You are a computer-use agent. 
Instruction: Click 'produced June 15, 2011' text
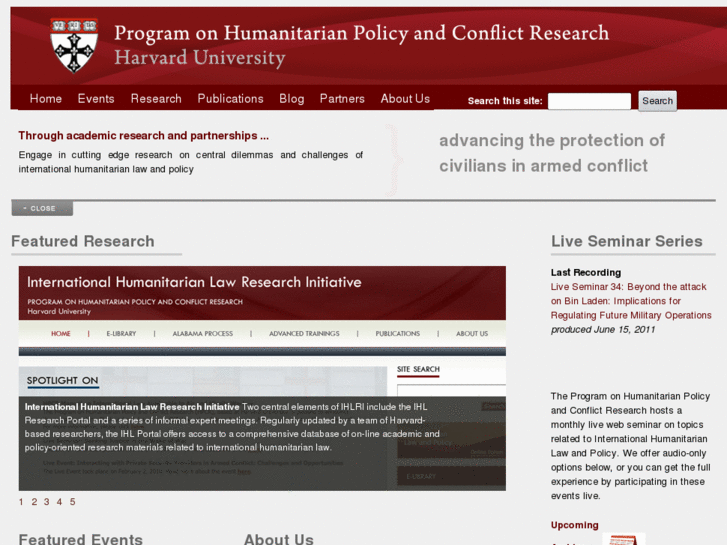point(603,329)
